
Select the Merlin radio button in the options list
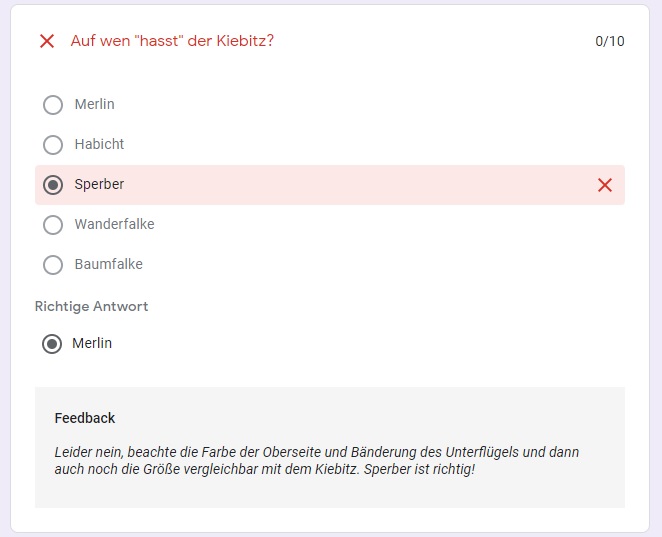click(x=53, y=105)
